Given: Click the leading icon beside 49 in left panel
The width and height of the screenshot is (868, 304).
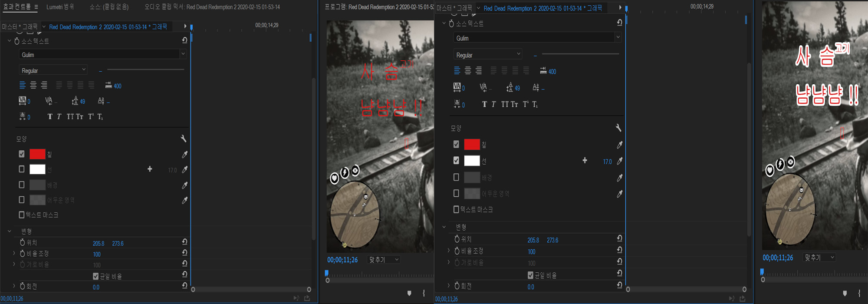Looking at the screenshot, I should [x=75, y=101].
